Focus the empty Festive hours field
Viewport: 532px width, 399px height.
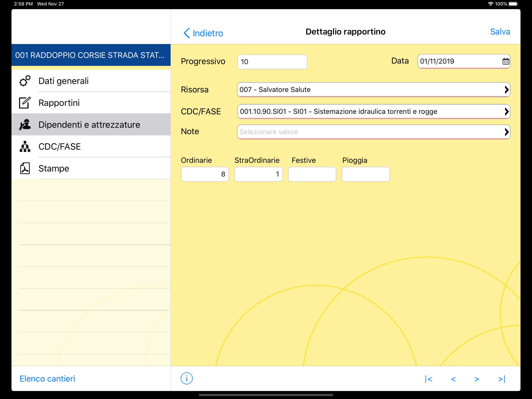point(312,174)
